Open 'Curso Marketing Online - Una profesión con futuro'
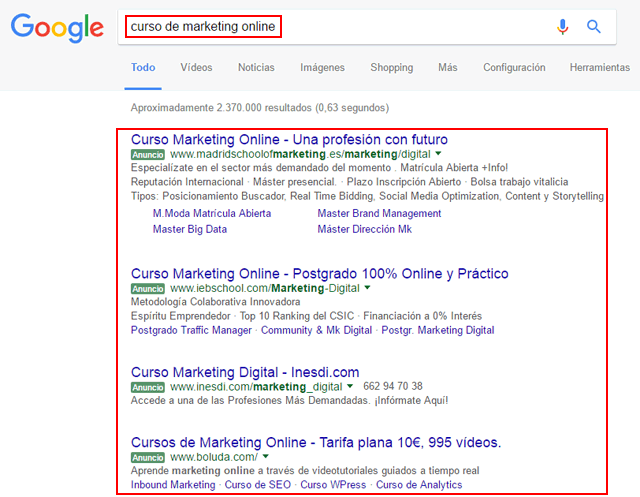This screenshot has height=497, width=640. tap(289, 140)
